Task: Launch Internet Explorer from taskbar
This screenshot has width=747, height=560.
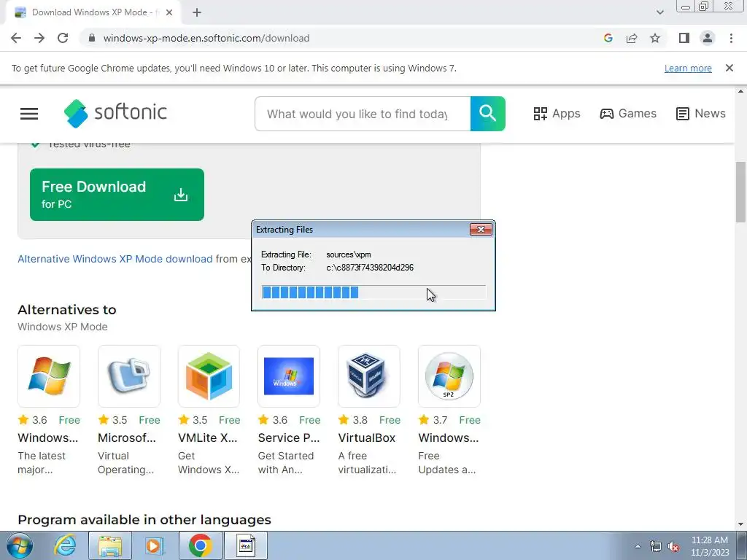Action: (x=65, y=545)
